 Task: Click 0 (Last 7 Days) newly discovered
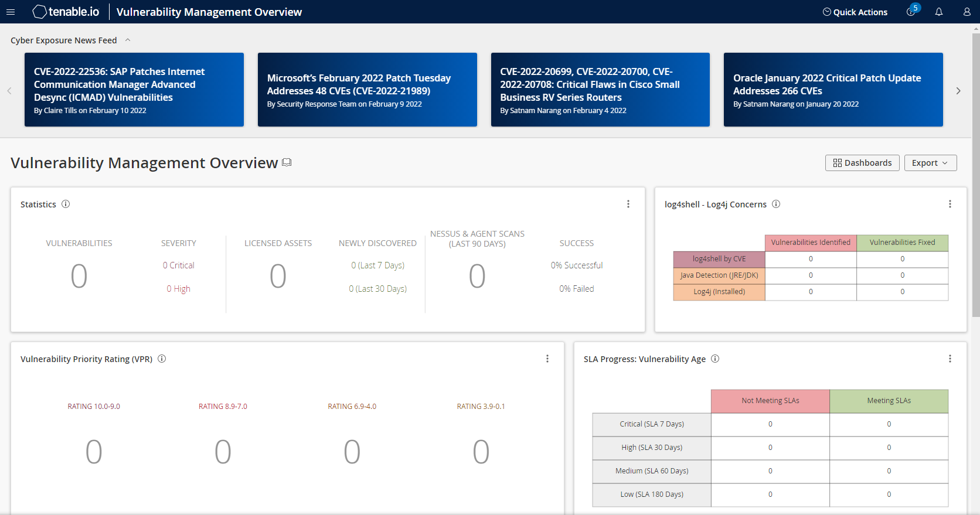point(378,265)
